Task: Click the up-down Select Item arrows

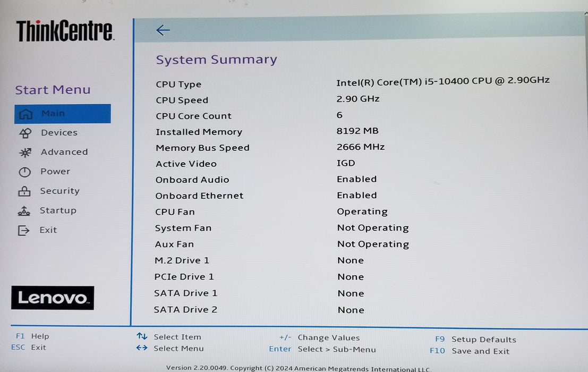Action: coord(142,336)
